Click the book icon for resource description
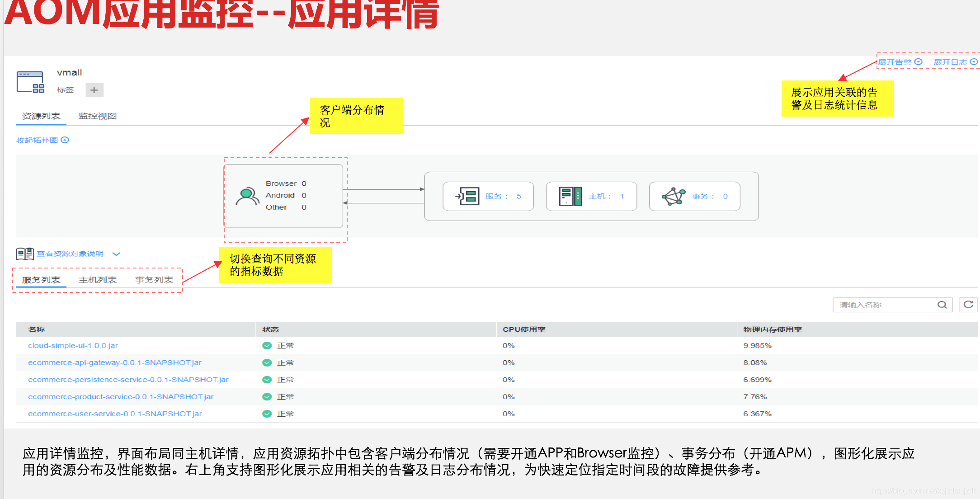 pos(25,254)
